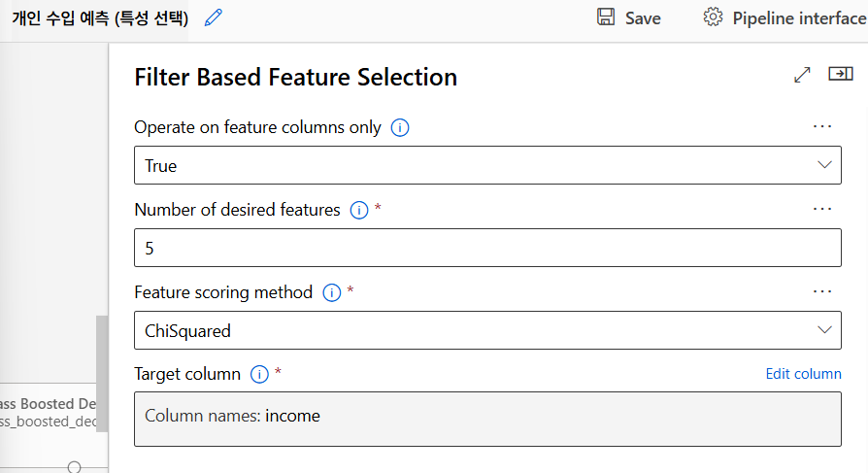The height and width of the screenshot is (473, 868).
Task: Click the Number of desired features input
Action: (x=487, y=248)
